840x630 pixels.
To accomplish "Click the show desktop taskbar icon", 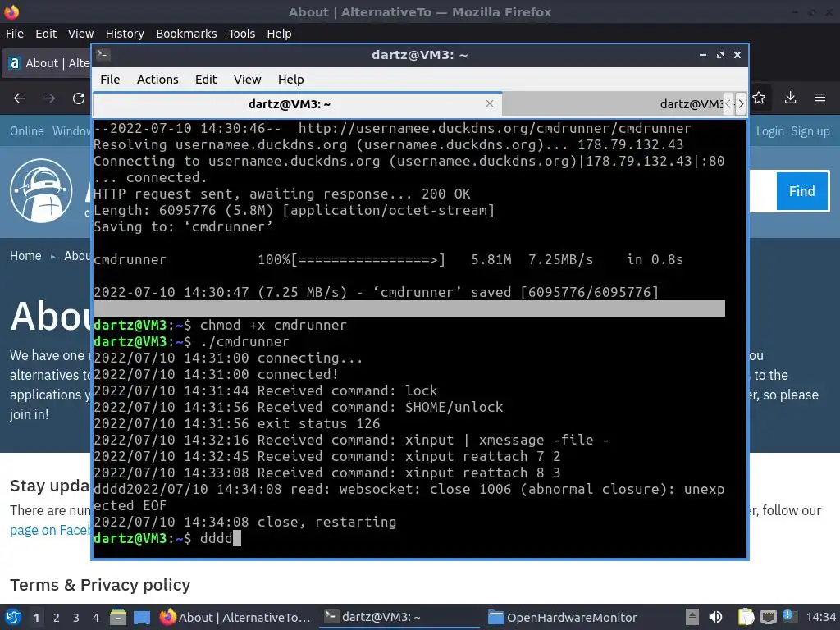I will pos(142,617).
